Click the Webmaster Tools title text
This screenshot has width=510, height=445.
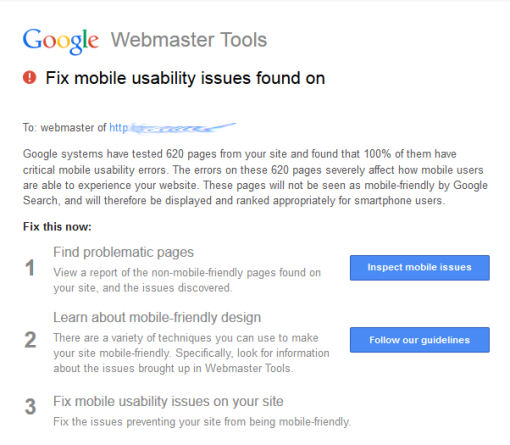click(189, 40)
